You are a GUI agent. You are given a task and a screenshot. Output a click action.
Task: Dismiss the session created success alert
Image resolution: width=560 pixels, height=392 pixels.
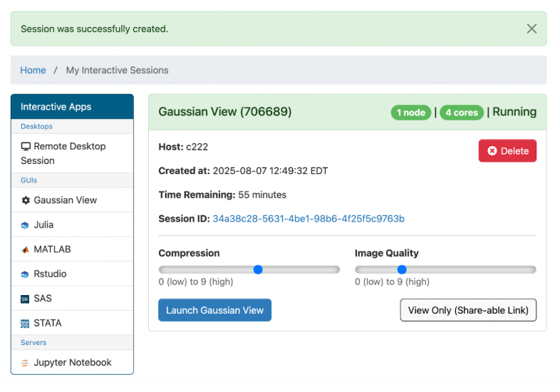point(532,29)
